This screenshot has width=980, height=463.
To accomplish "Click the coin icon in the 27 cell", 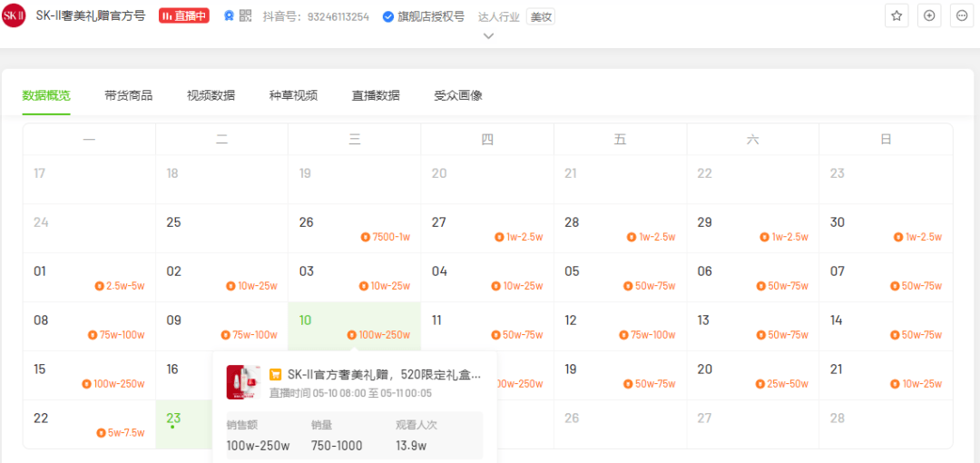I will (x=499, y=237).
